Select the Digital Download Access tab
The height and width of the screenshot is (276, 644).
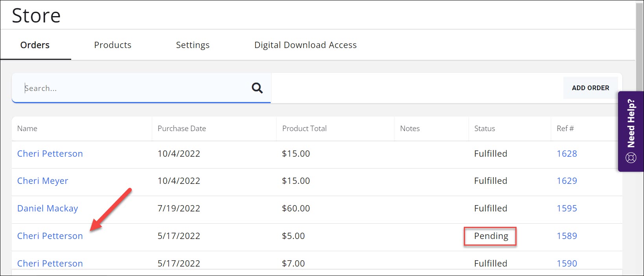305,45
